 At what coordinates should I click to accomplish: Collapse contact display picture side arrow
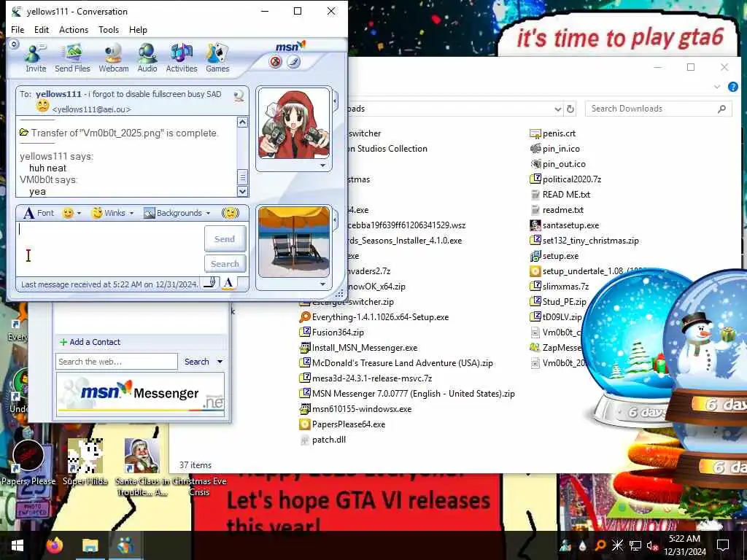pyautogui.click(x=336, y=101)
